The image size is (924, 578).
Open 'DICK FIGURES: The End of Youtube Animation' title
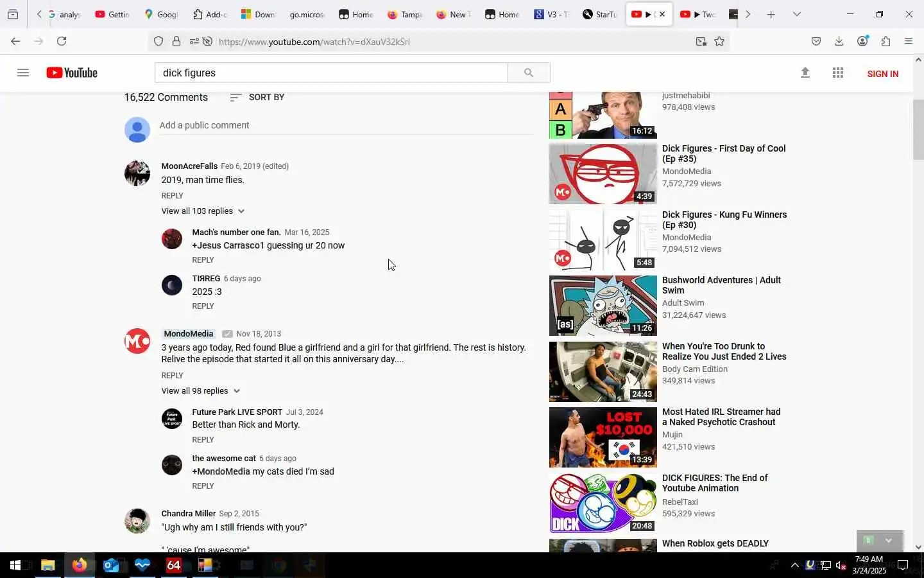click(x=715, y=483)
